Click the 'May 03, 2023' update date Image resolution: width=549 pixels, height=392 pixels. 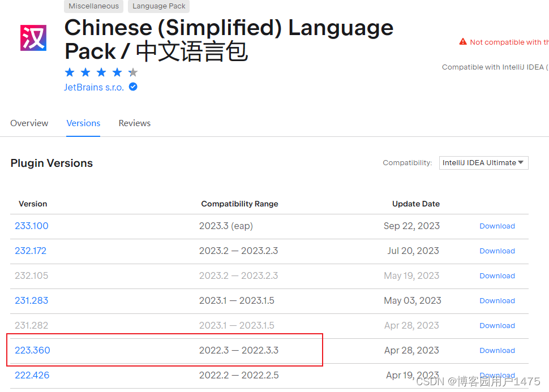tap(413, 300)
